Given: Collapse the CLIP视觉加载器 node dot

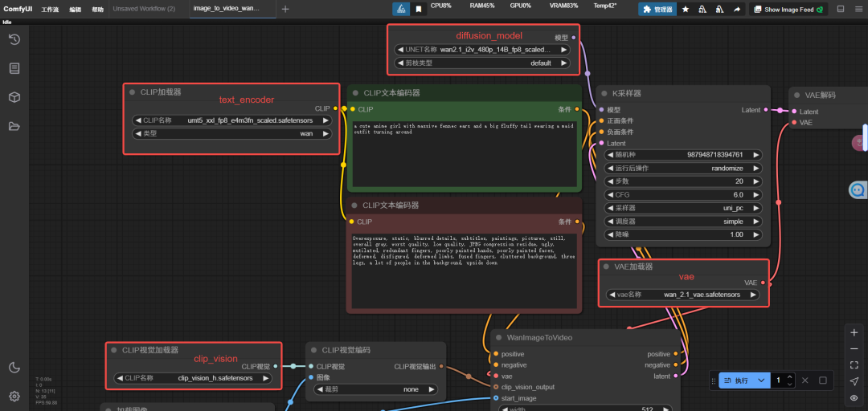Looking at the screenshot, I should (x=114, y=350).
